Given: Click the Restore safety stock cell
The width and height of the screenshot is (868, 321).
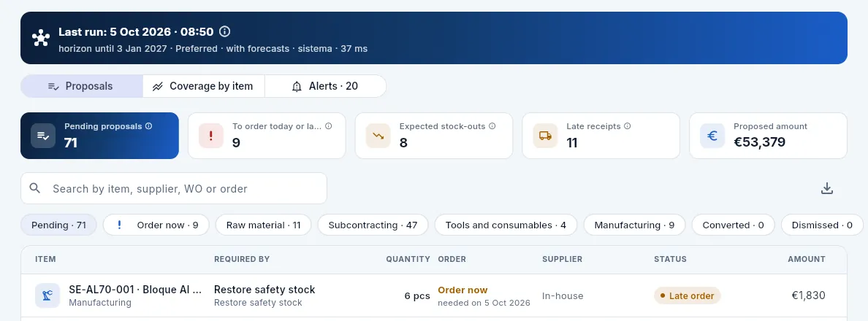Looking at the screenshot, I should 264,295.
